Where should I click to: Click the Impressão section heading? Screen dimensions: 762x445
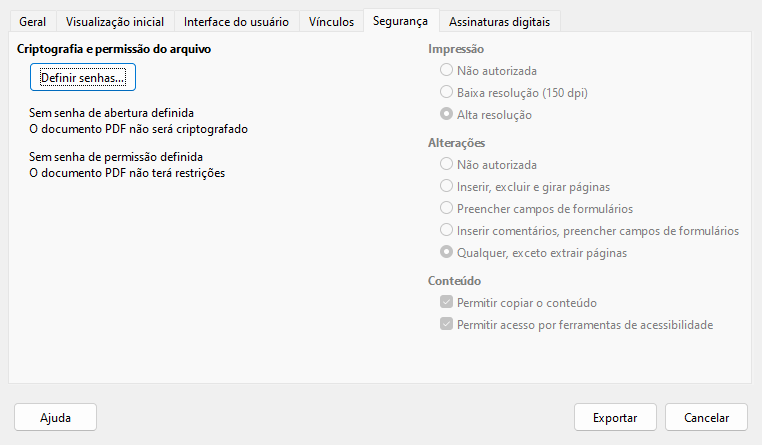click(456, 49)
